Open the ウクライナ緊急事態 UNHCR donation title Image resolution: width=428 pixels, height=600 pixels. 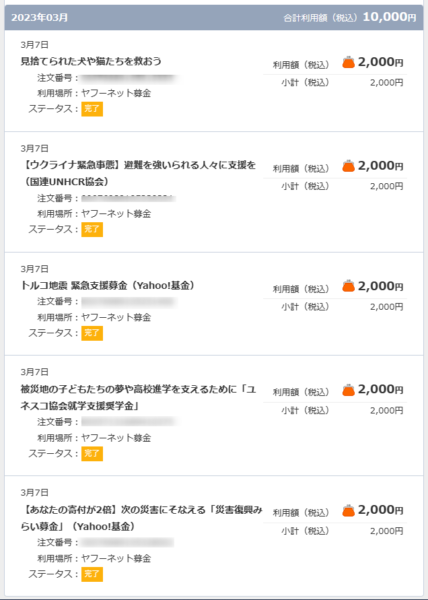(138, 173)
